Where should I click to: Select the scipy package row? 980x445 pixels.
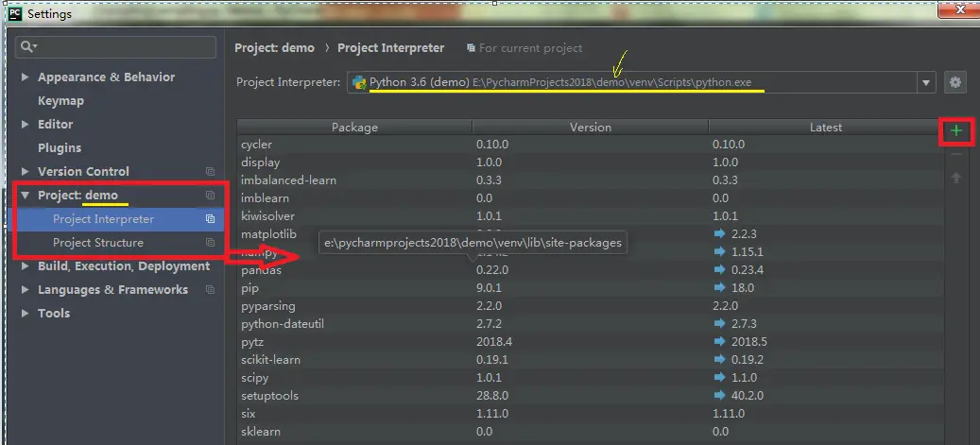[x=590, y=378]
